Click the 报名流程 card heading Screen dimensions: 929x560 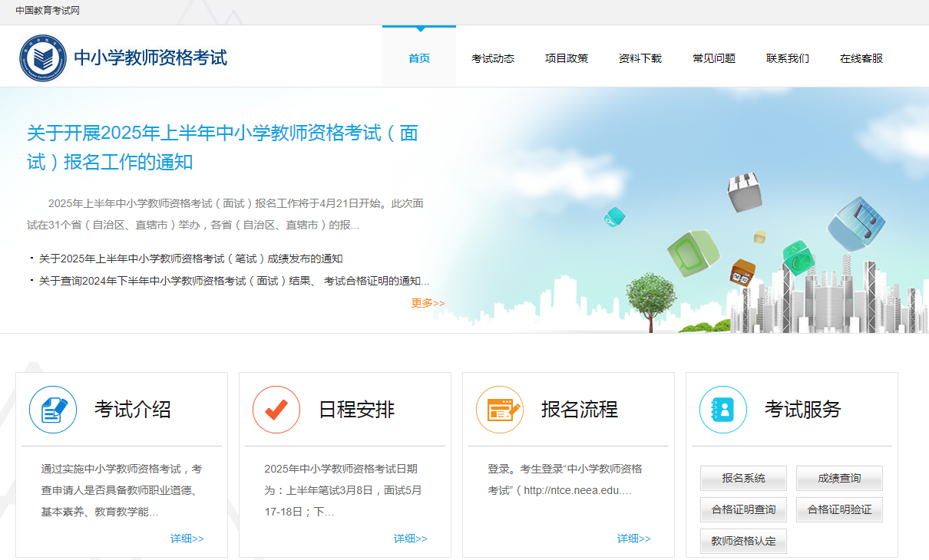tap(580, 410)
